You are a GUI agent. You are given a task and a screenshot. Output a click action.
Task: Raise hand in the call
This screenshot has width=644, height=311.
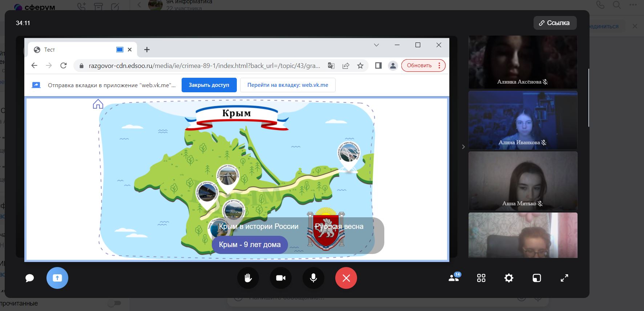[x=248, y=278]
